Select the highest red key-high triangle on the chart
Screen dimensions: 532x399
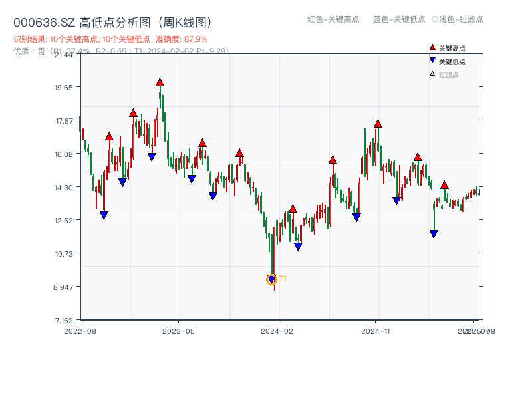[160, 82]
